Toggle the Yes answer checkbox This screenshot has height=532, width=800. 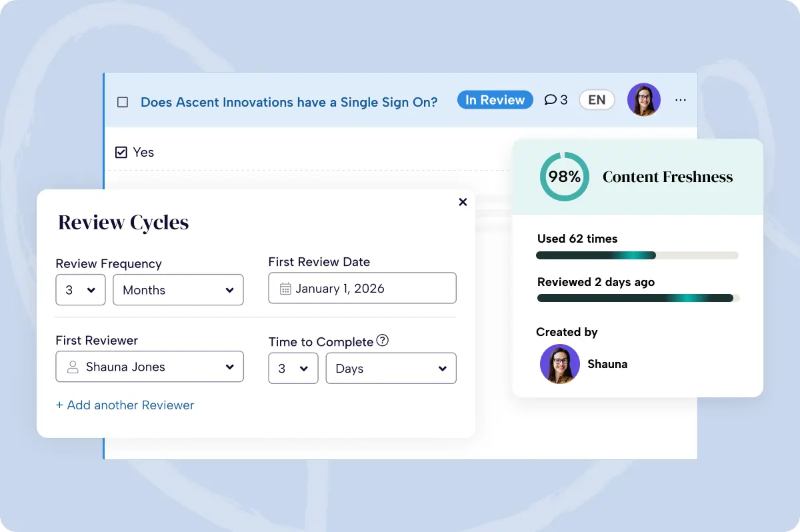121,153
